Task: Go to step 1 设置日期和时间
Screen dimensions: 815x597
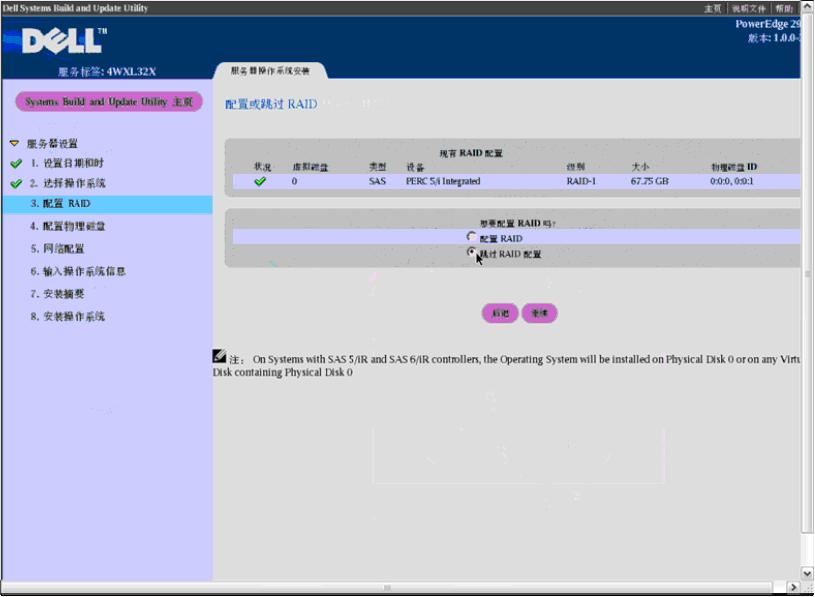Action: 67,163
